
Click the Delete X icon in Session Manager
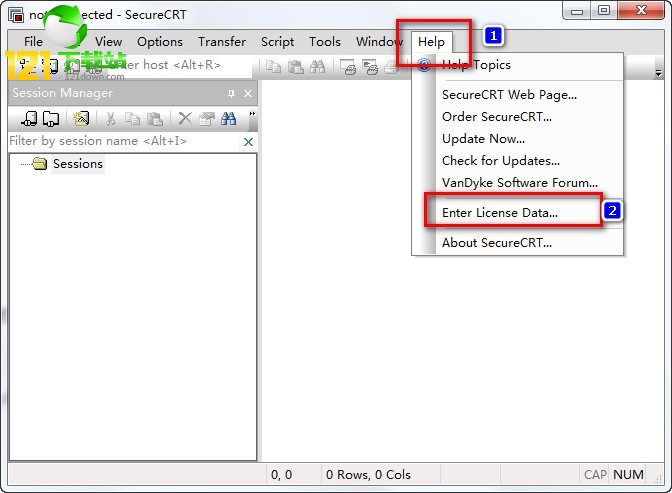point(185,118)
